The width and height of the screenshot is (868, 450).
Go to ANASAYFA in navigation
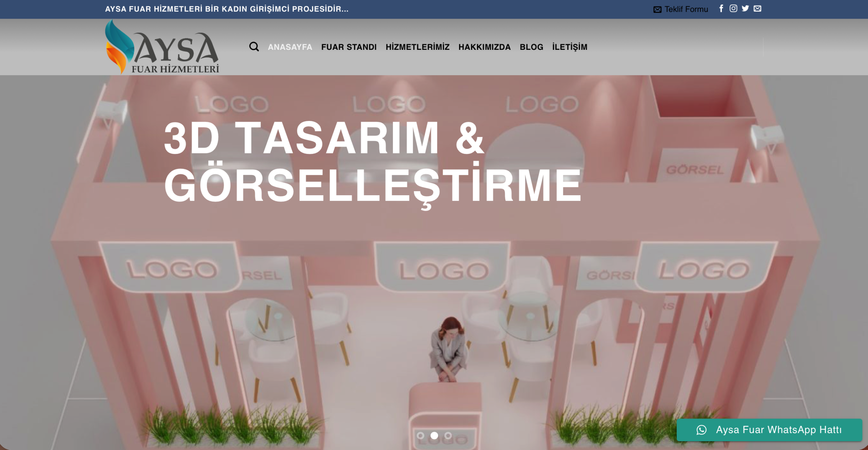click(x=290, y=47)
